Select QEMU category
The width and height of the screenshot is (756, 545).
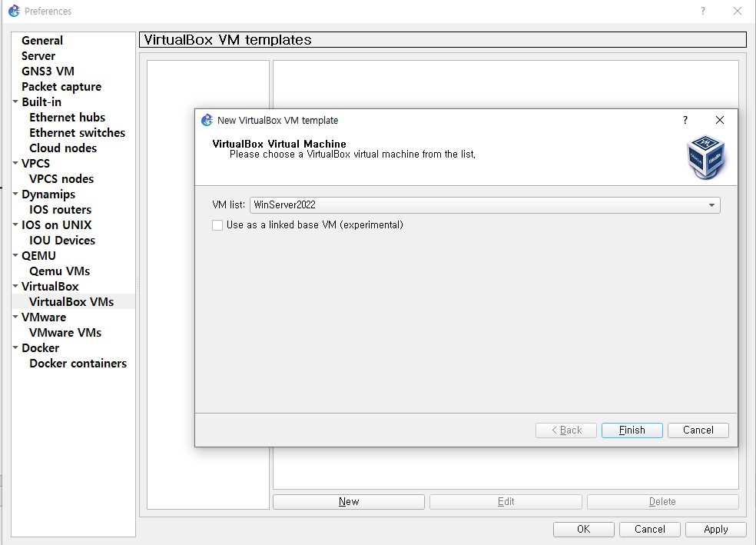tap(38, 256)
